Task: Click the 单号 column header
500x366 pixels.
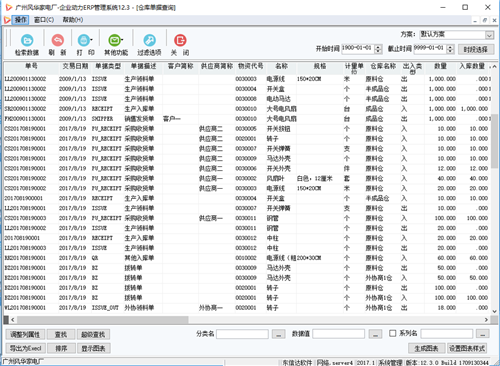Action: click(31, 66)
